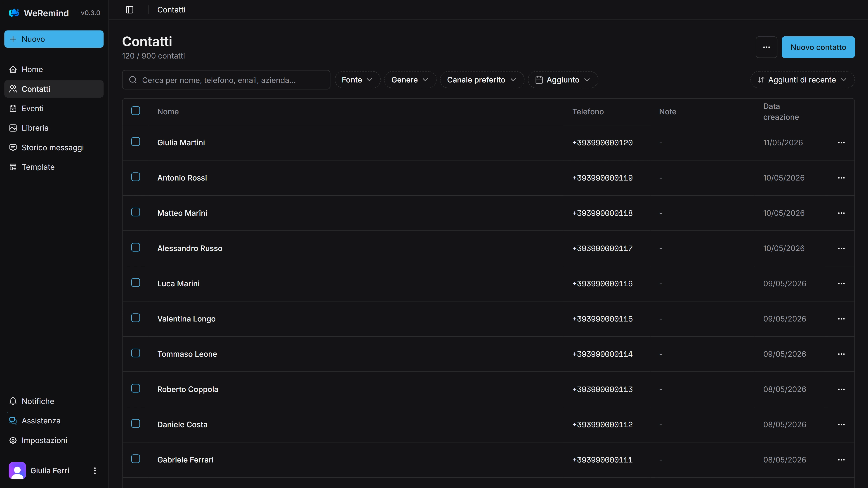Click Giulia Ferri's profile avatar
Viewport: 868px width, 488px height.
17,470
